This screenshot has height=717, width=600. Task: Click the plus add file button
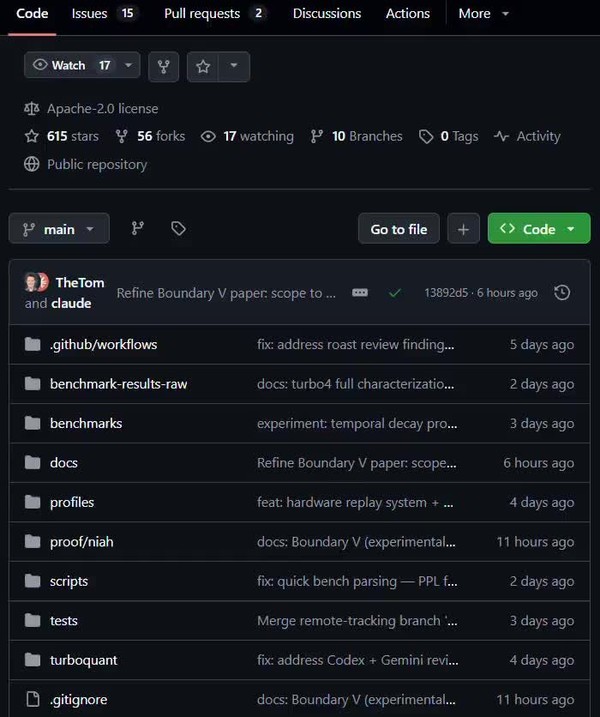click(463, 229)
